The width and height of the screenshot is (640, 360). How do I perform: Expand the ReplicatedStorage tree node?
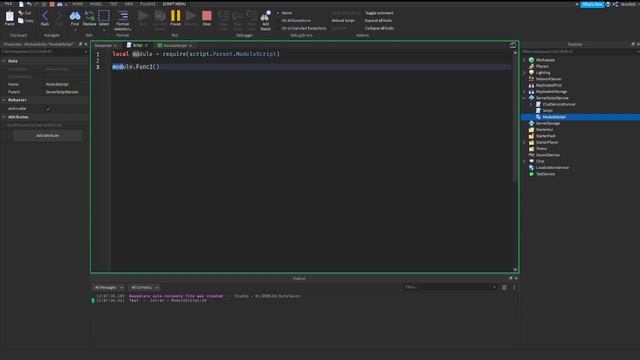pyautogui.click(x=524, y=92)
